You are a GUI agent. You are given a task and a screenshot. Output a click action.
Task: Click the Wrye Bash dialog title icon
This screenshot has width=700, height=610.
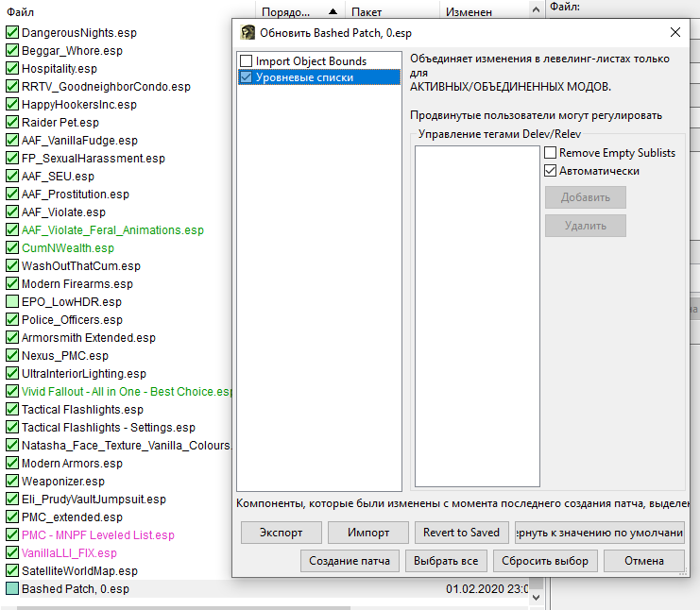(248, 32)
